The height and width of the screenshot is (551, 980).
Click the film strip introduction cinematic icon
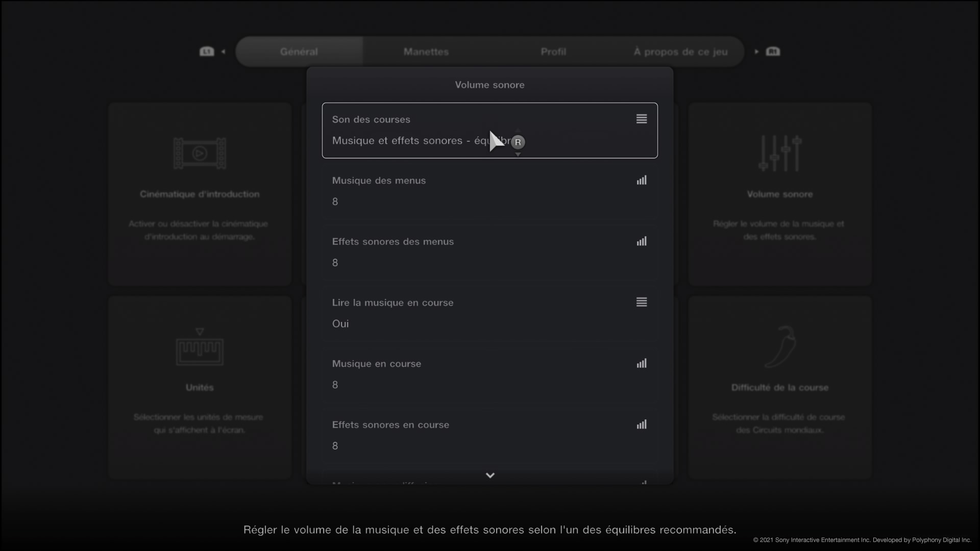click(x=200, y=153)
